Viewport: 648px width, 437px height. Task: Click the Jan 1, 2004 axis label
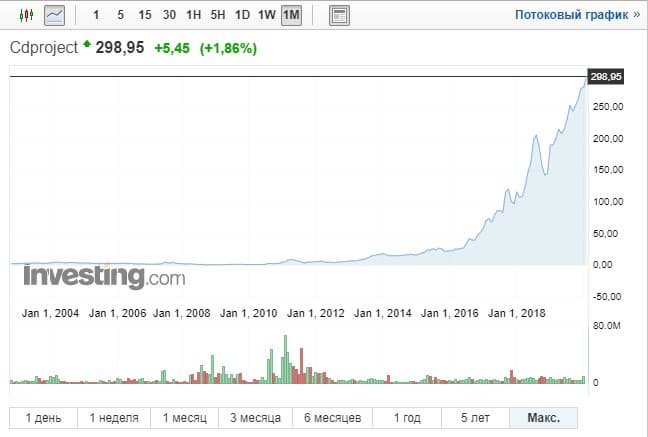point(50,313)
